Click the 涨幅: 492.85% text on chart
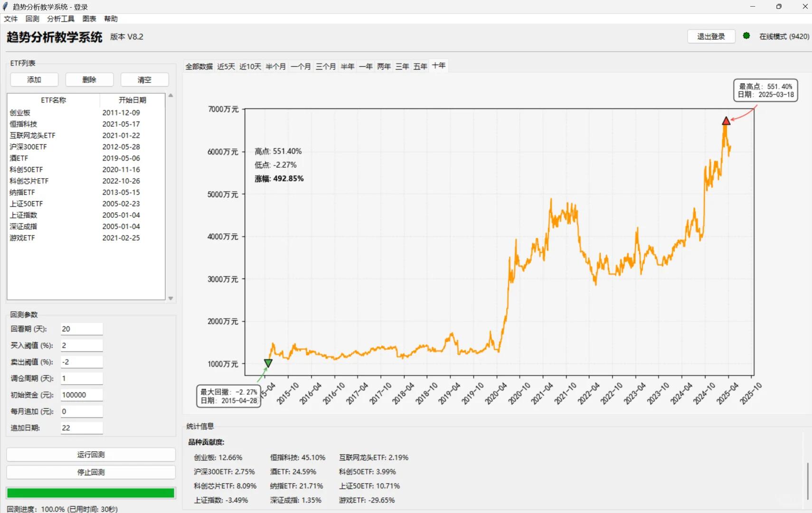Image resolution: width=812 pixels, height=513 pixels. click(279, 179)
